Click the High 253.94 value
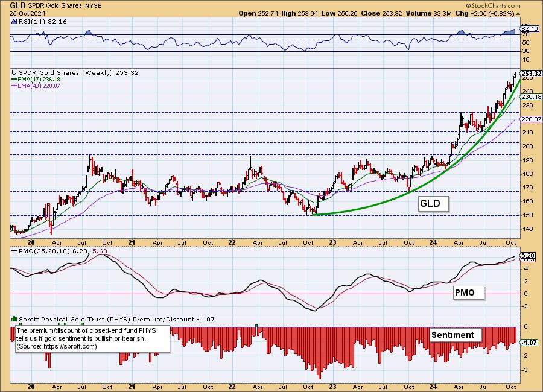The width and height of the screenshot is (543, 392). [x=300, y=13]
